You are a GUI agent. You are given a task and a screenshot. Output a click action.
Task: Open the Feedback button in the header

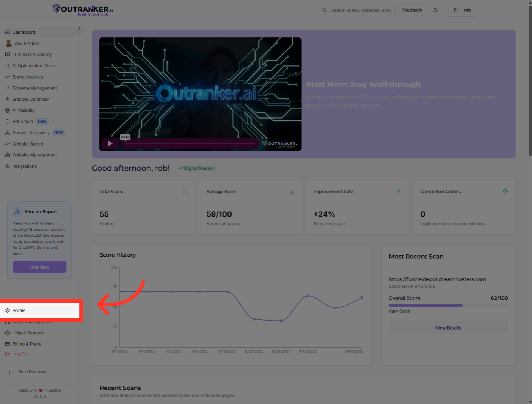tap(412, 10)
